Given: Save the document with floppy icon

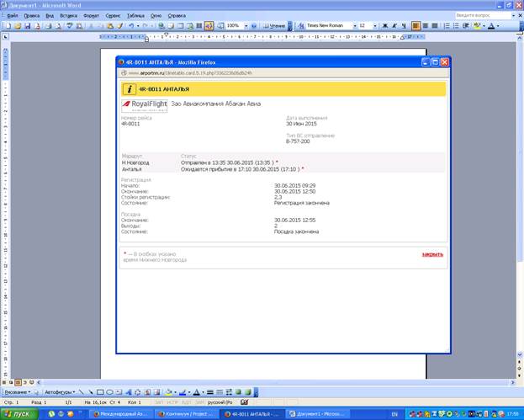Looking at the screenshot, I should [x=28, y=26].
